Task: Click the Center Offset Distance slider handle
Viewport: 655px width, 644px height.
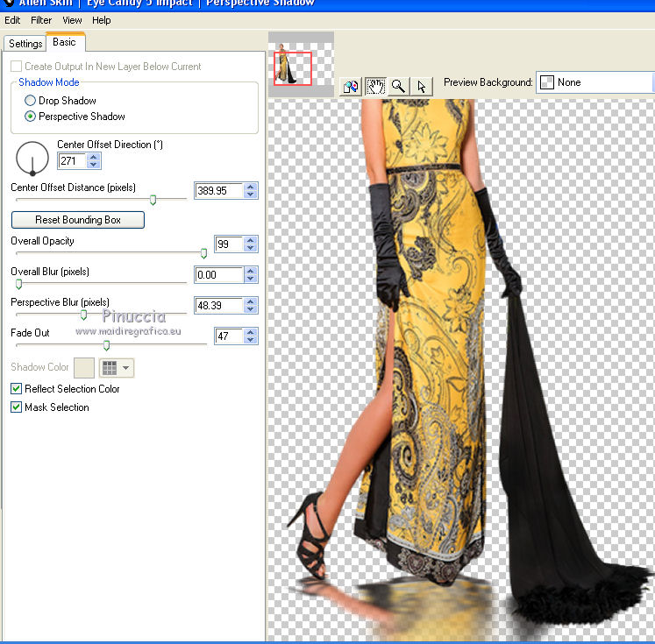Action: click(x=153, y=200)
